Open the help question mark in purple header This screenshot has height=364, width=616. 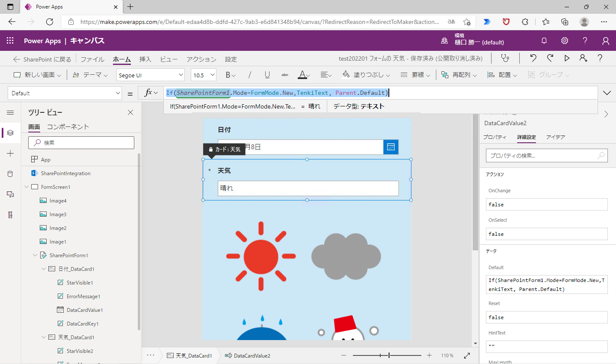pyautogui.click(x=585, y=41)
